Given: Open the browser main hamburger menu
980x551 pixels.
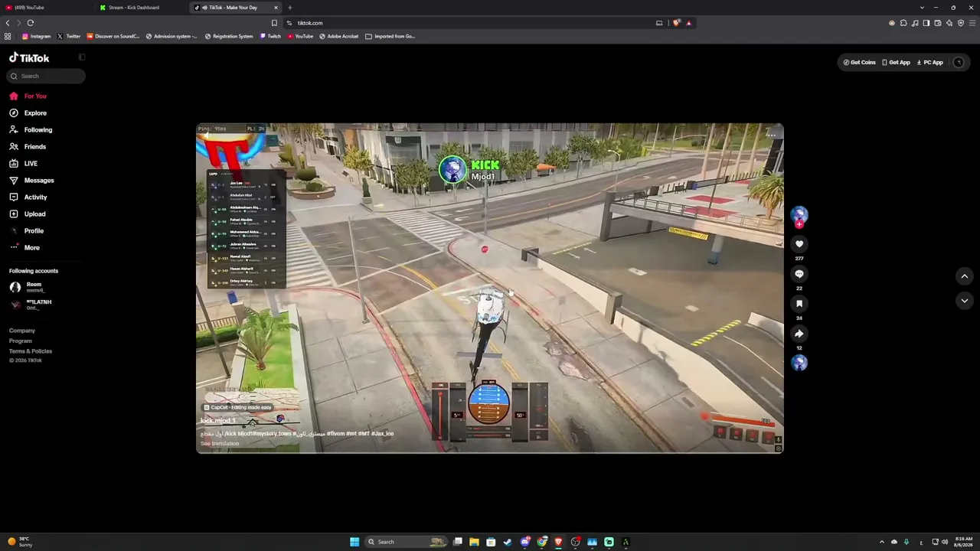Looking at the screenshot, I should [972, 23].
